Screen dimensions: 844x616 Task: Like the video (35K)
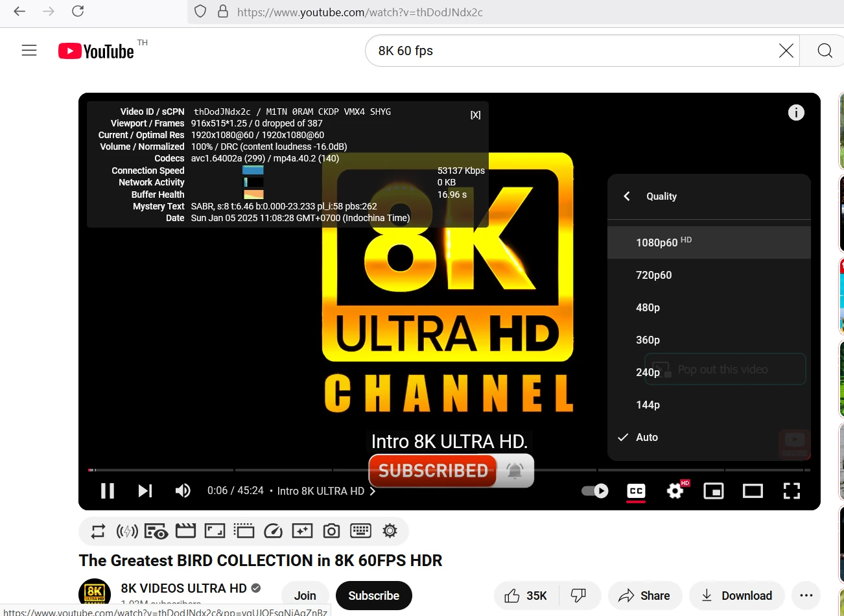coord(526,596)
